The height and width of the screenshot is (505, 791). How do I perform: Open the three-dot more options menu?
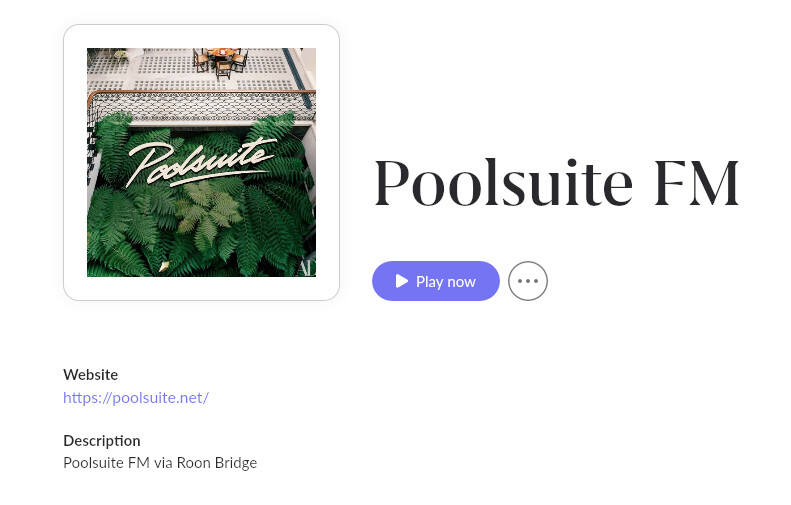(528, 281)
